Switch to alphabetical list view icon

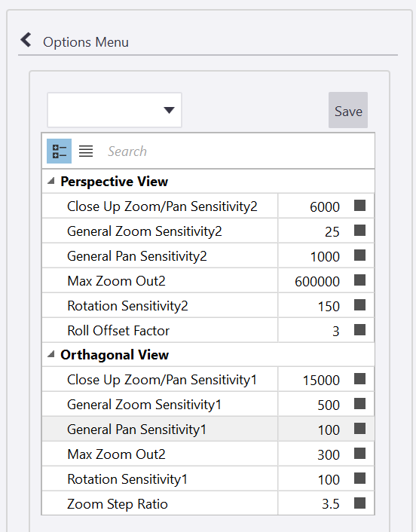click(x=86, y=151)
